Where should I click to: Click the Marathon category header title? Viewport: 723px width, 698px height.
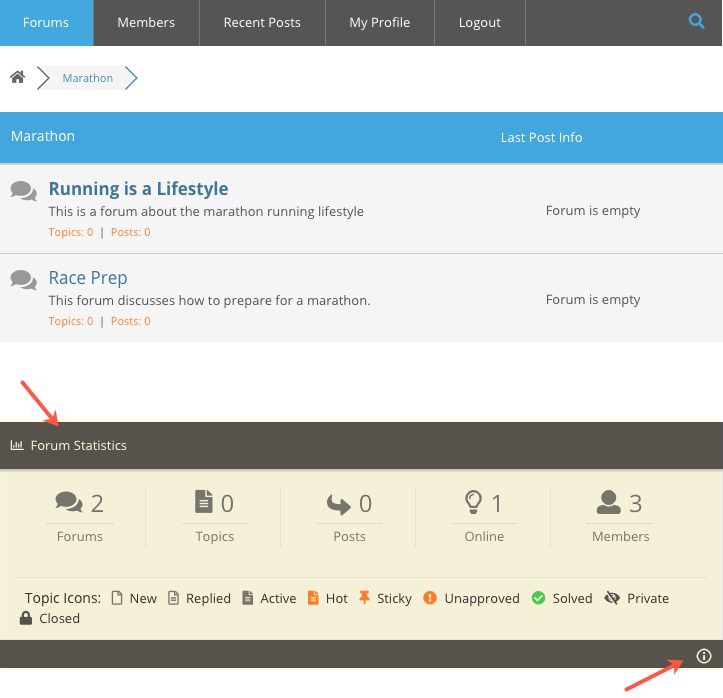pyautogui.click(x=43, y=136)
